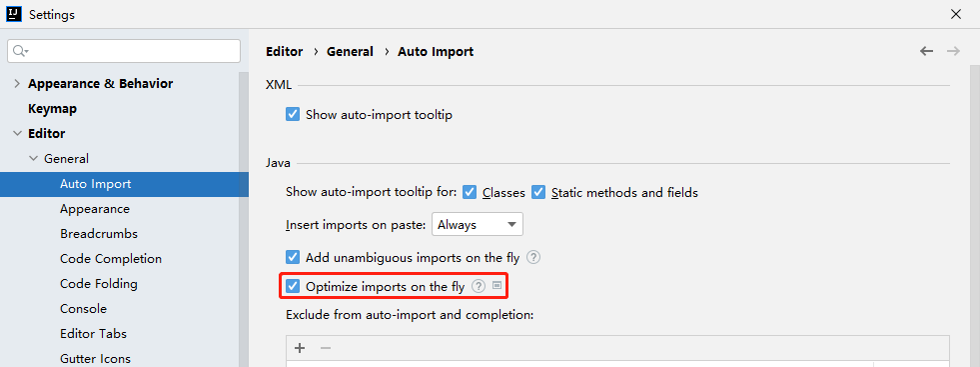This screenshot has width=980, height=367.
Task: Toggle Static methods and fields checkbox
Action: (538, 192)
